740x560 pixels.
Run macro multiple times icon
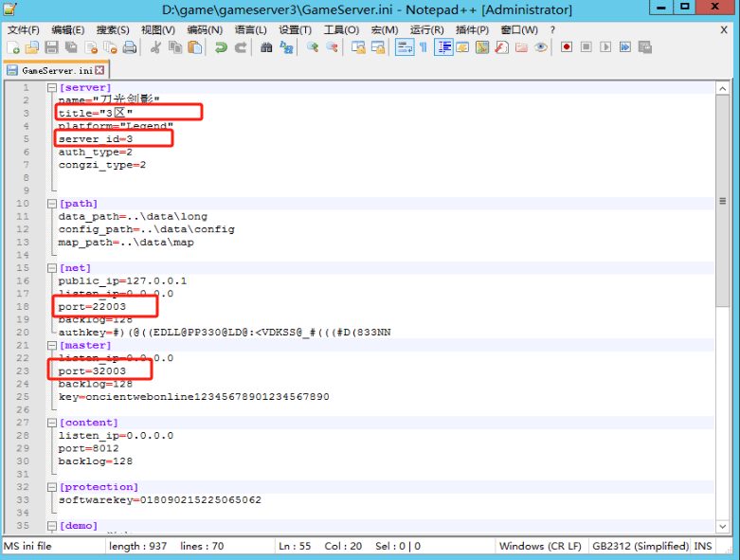[625, 47]
